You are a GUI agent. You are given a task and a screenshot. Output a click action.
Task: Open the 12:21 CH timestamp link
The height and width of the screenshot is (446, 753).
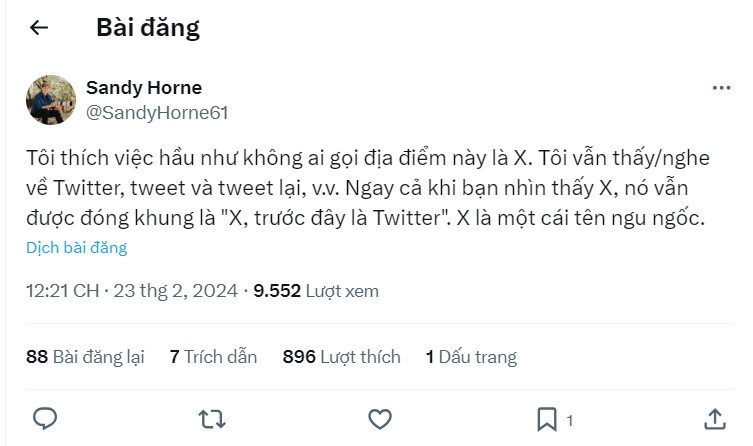coord(62,291)
